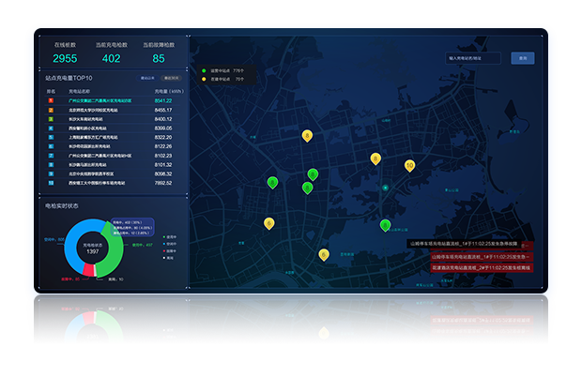Click the red 故障中: 85 chart label
This screenshot has width=582, height=392.
[70, 279]
